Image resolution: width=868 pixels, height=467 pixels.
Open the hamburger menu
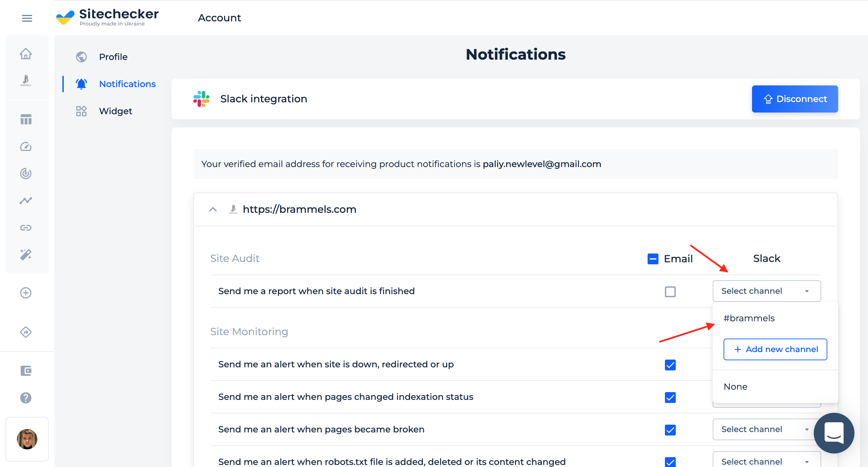click(x=27, y=18)
